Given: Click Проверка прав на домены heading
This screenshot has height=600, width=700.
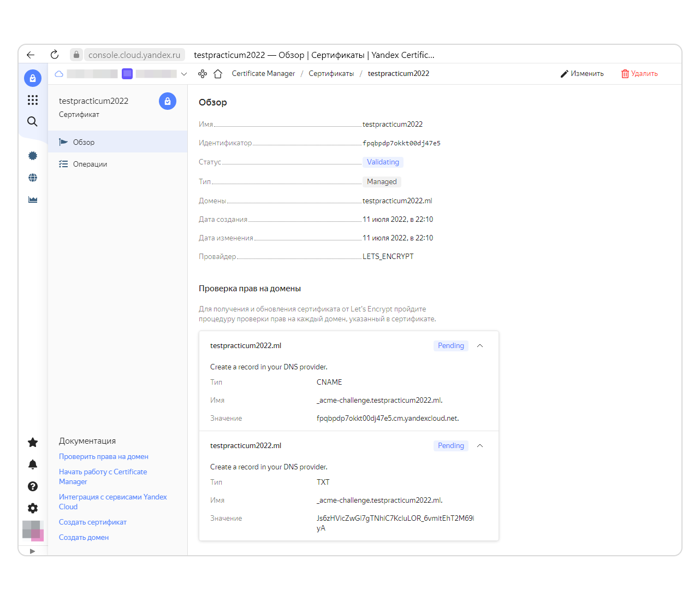Looking at the screenshot, I should 250,289.
